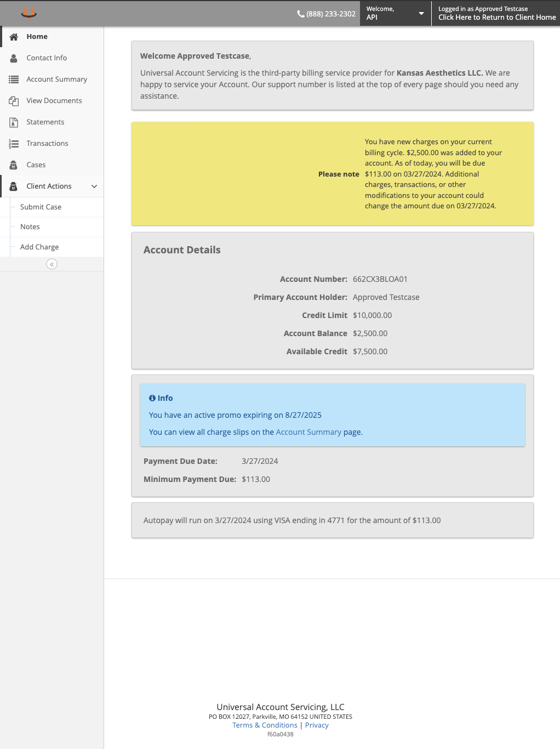The height and width of the screenshot is (749, 560).
Task: Click Here to Return to Client Home
Action: (497, 18)
